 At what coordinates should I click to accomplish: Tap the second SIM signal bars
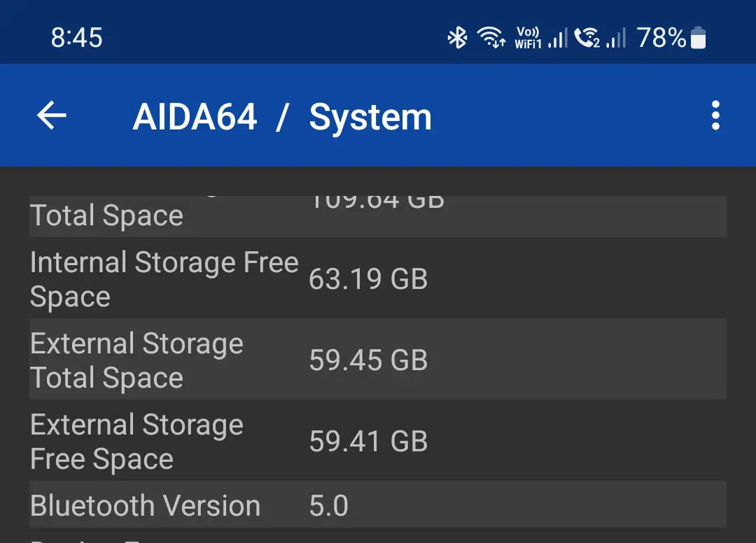coord(616,38)
